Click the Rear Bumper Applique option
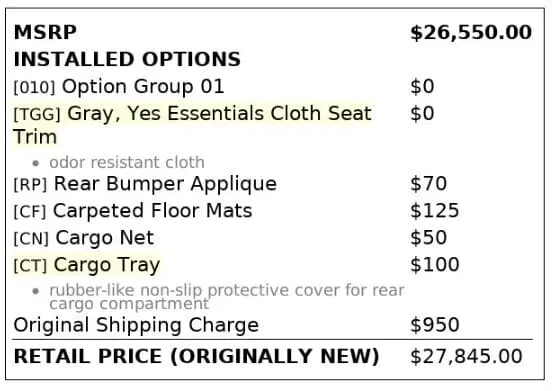This screenshot has width=552, height=391. [x=165, y=184]
